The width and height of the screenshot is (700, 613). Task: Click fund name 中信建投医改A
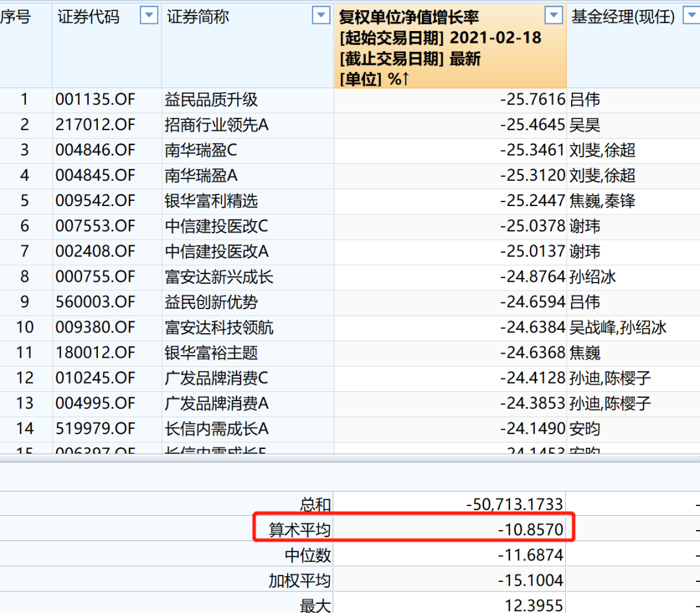point(216,251)
